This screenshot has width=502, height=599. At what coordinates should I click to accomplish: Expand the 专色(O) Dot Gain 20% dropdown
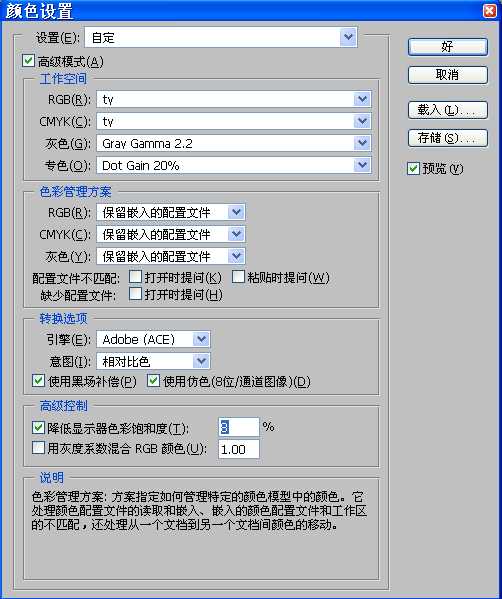[x=233, y=165]
